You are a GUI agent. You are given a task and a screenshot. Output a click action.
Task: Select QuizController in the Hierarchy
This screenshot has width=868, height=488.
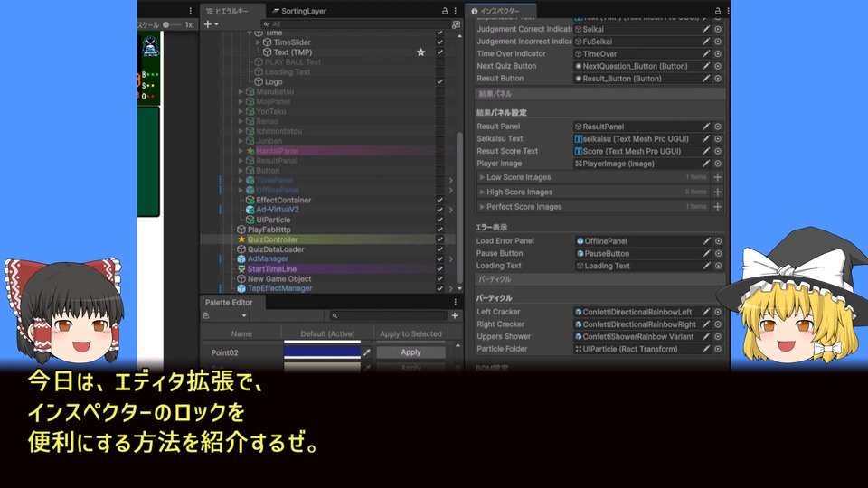pyautogui.click(x=272, y=239)
